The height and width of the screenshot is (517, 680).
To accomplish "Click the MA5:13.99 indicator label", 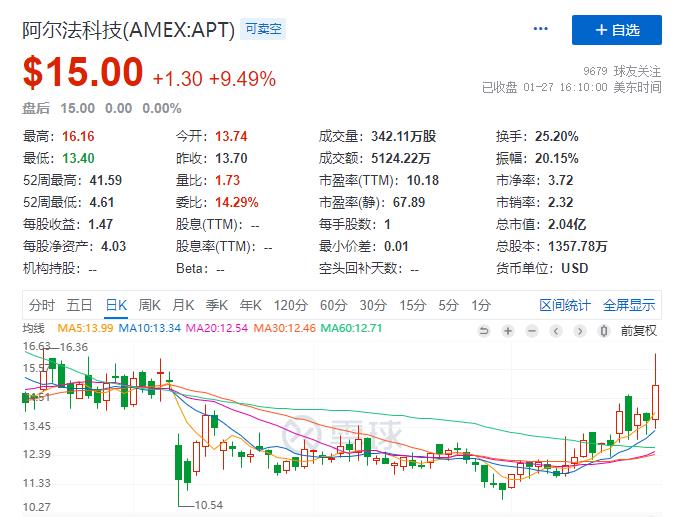I will coord(85,328).
